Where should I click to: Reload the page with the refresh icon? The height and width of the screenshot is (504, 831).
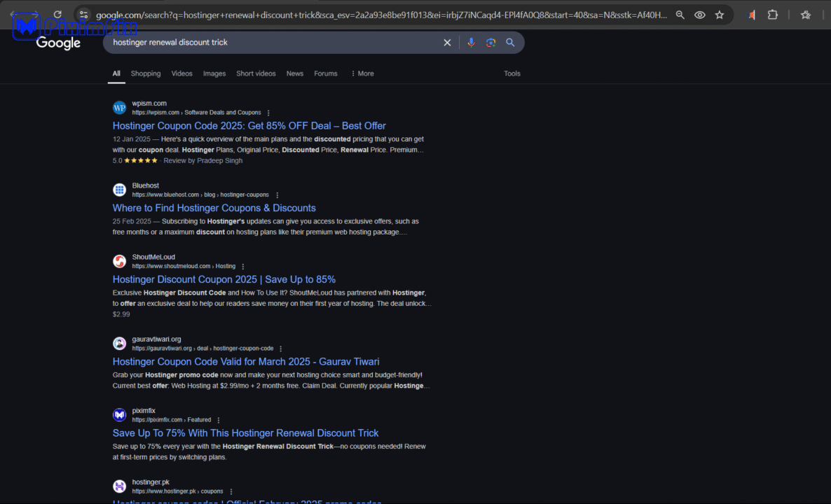(x=57, y=15)
